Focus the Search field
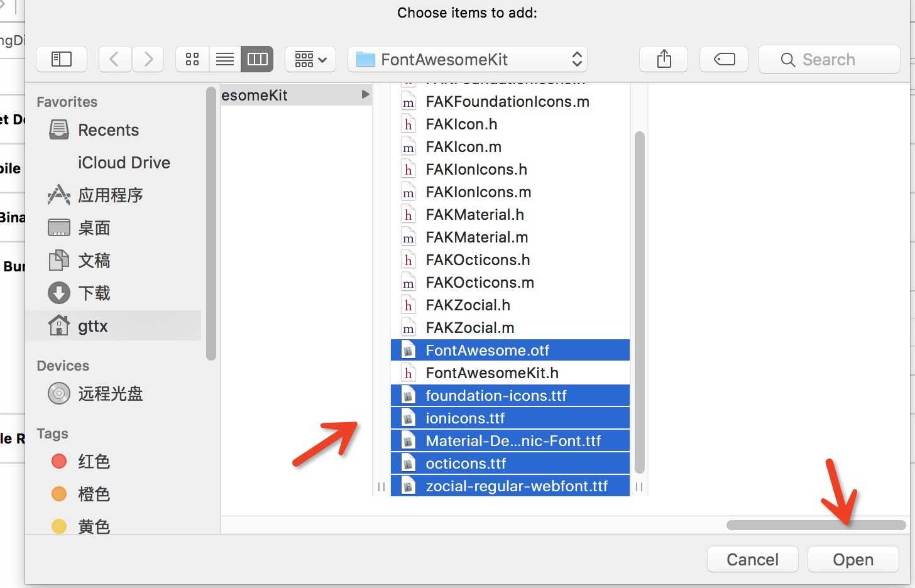The height and width of the screenshot is (588, 915). click(x=830, y=60)
